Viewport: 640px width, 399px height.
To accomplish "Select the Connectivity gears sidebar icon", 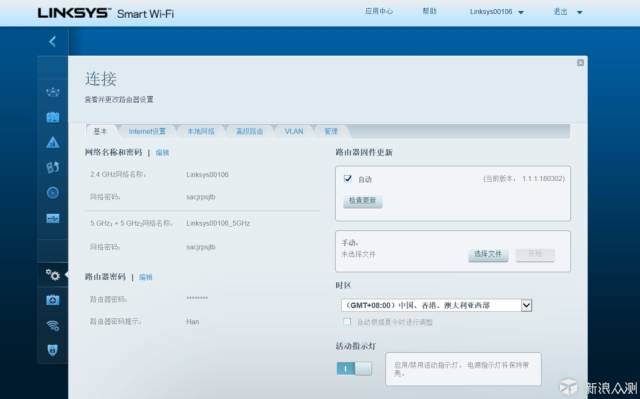I will pyautogui.click(x=53, y=275).
